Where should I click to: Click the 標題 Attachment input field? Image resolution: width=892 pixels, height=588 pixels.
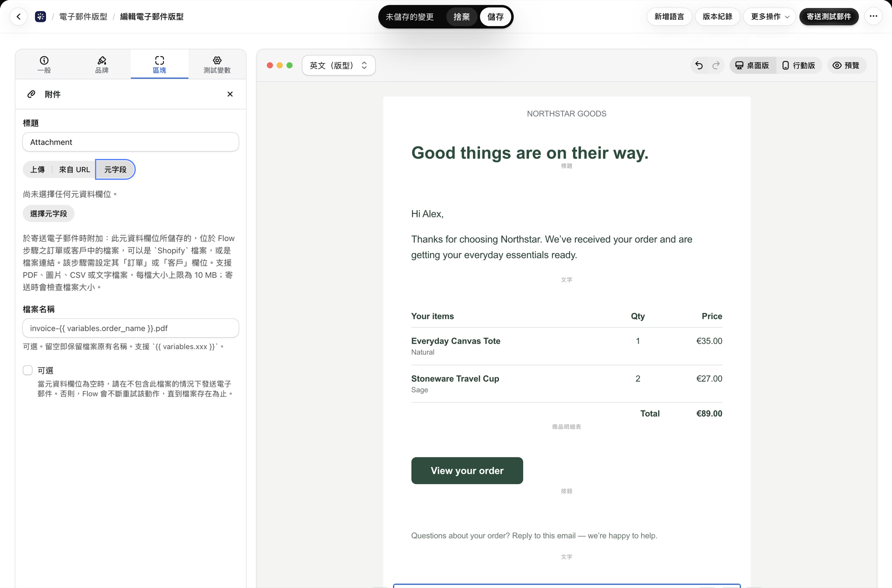[x=131, y=142]
